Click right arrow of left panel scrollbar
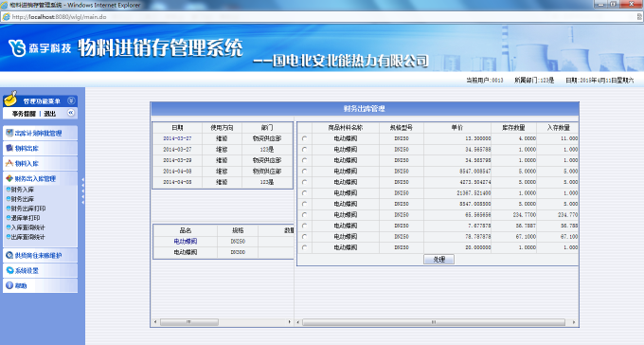This screenshot has height=345, width=644. 290,322
